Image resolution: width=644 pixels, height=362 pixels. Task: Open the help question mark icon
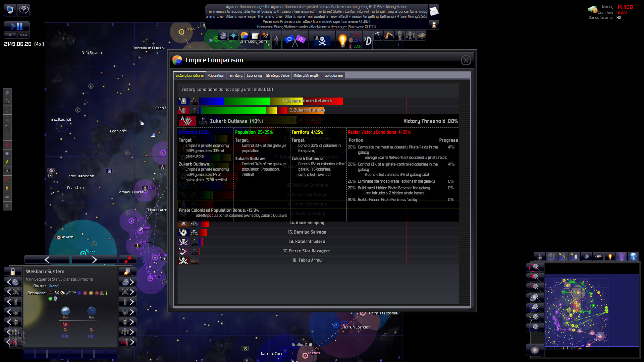(23, 10)
